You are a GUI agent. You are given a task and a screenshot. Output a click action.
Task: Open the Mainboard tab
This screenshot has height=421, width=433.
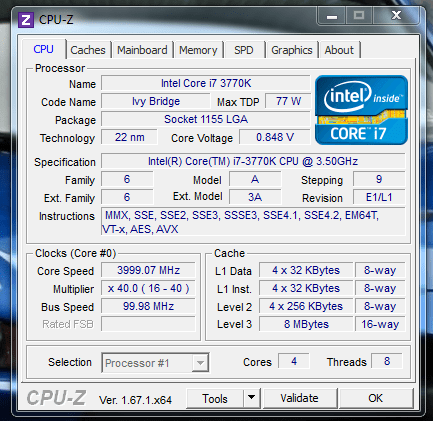pyautogui.click(x=142, y=50)
